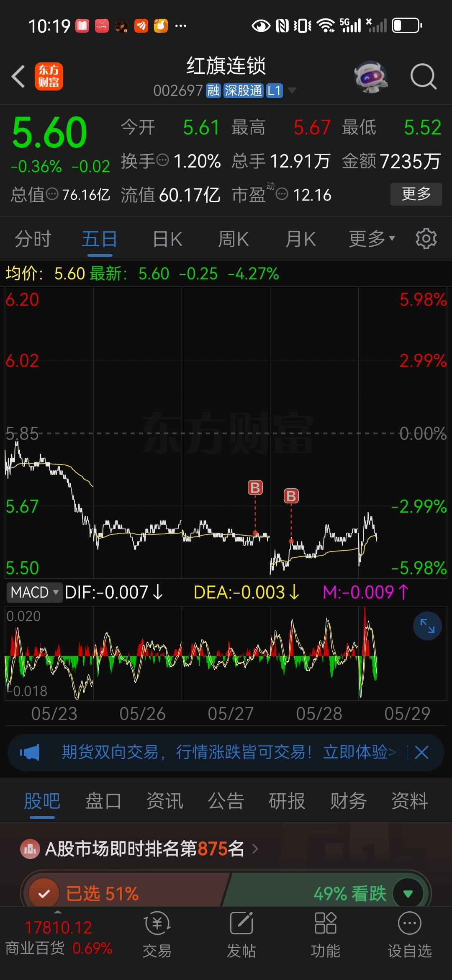This screenshot has width=452, height=980.
Task: Open the search magnifier icon
Action: 423,77
